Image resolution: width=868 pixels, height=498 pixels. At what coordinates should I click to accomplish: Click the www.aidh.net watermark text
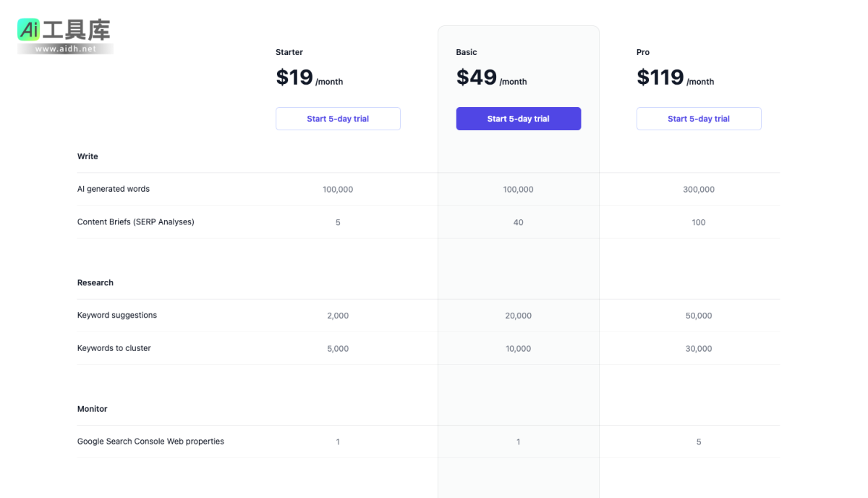[x=65, y=49]
